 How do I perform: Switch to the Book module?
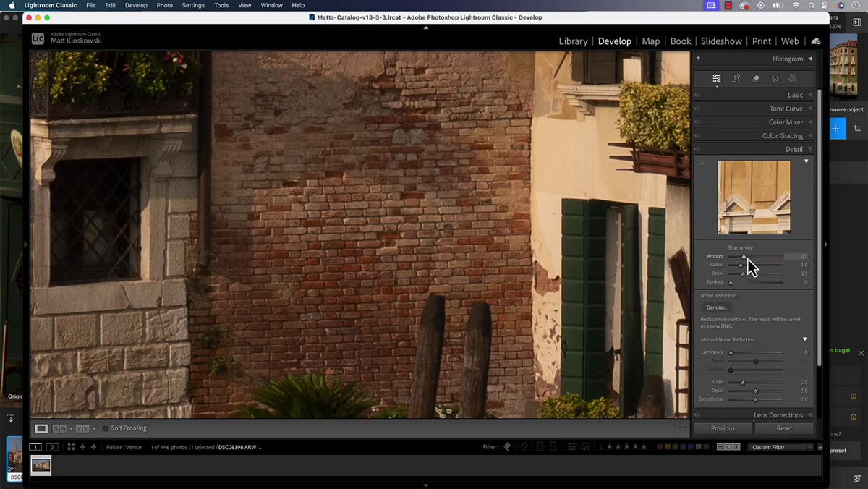click(x=681, y=41)
